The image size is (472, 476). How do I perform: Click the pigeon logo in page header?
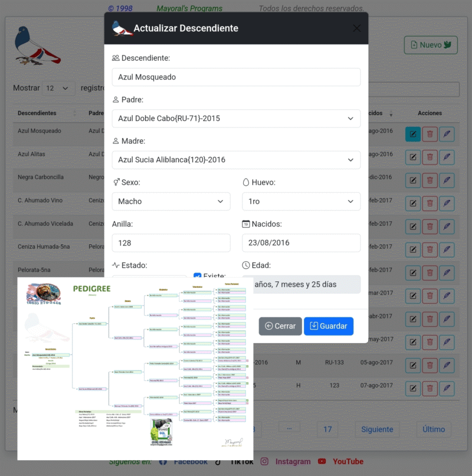tap(38, 45)
